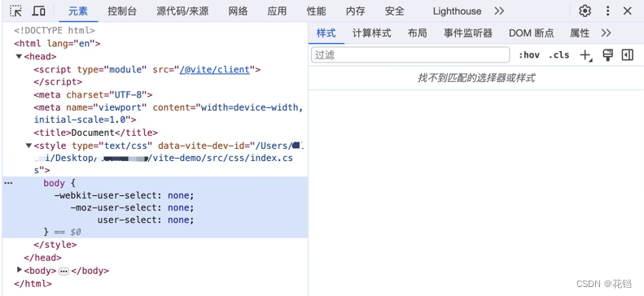The width and height of the screenshot is (644, 296).
Task: Click the -webkit-user-select: none line
Action: click(x=124, y=195)
